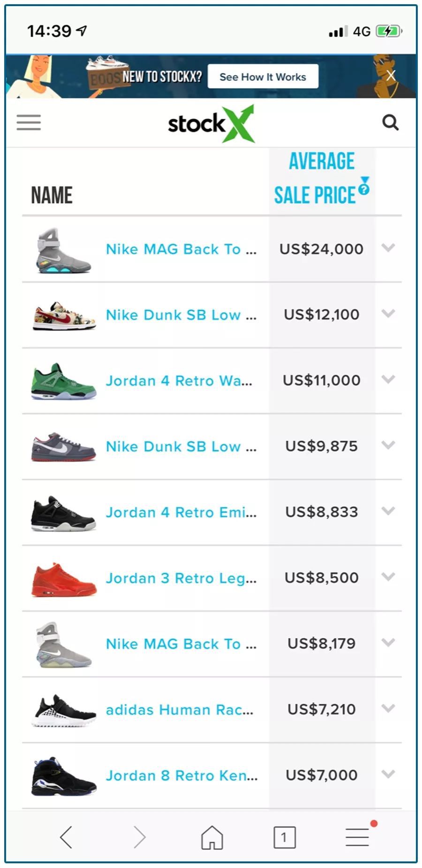The height and width of the screenshot is (868, 422).
Task: Expand the adidas Human Rac... row
Action: tap(388, 708)
